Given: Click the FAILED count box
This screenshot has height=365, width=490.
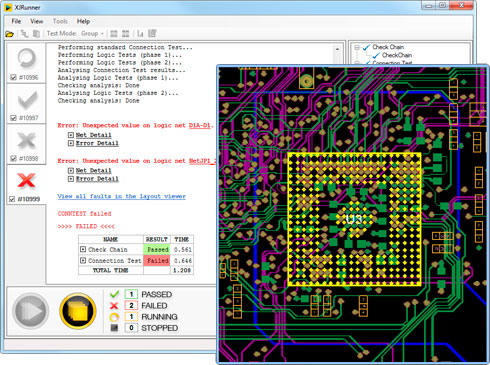Looking at the screenshot, I should coord(131,306).
